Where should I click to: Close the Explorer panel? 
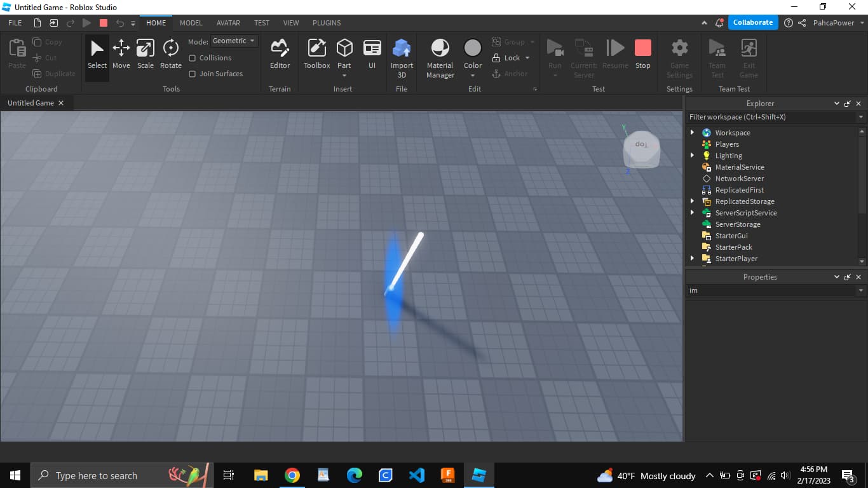coord(858,104)
